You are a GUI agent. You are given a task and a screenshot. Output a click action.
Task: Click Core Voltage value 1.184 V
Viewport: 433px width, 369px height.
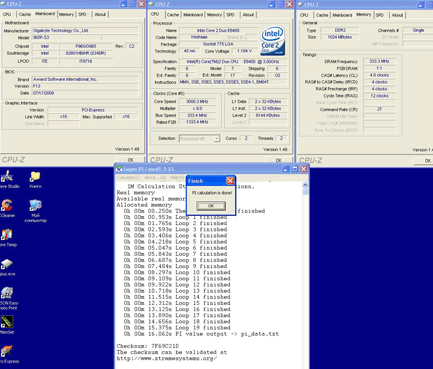click(245, 51)
